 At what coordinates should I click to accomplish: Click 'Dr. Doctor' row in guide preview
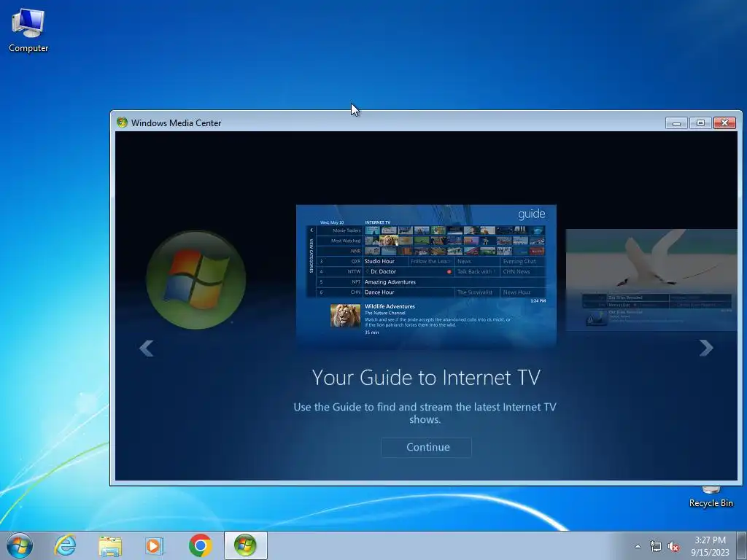click(409, 271)
